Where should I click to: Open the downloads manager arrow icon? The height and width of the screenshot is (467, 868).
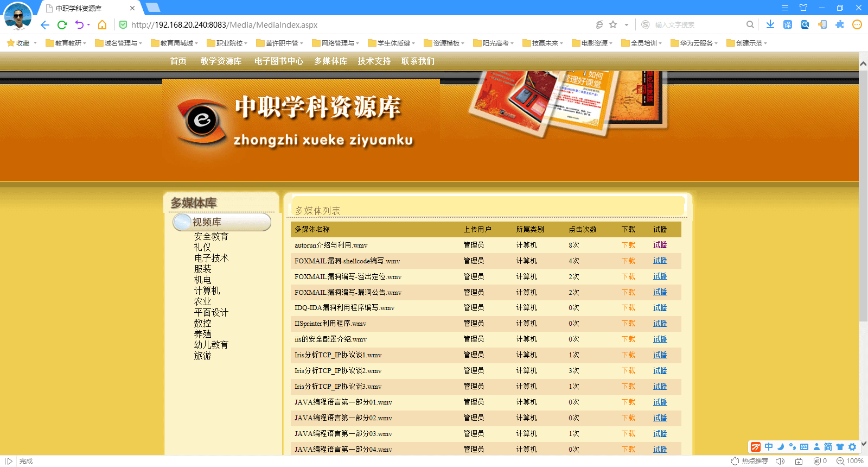[770, 24]
